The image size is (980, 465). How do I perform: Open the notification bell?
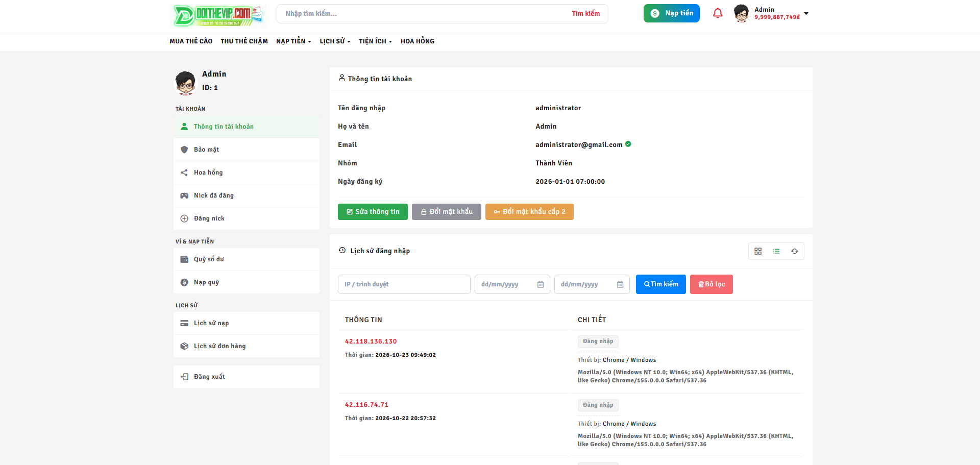[718, 13]
